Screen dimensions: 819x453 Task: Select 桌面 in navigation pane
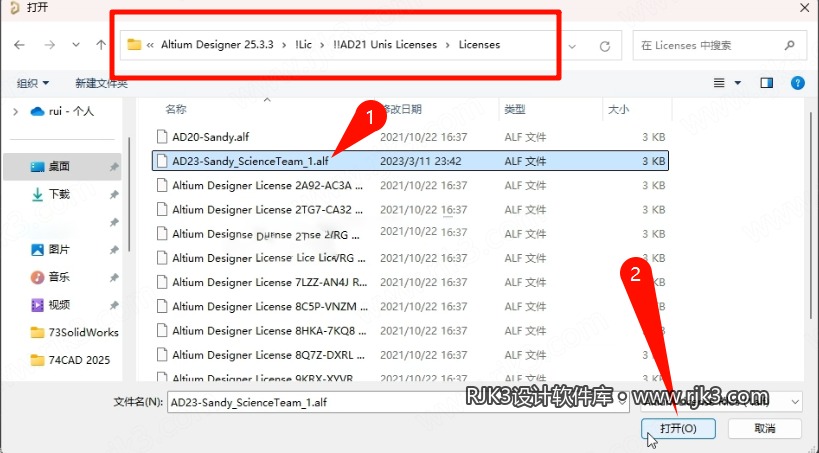click(x=62, y=166)
